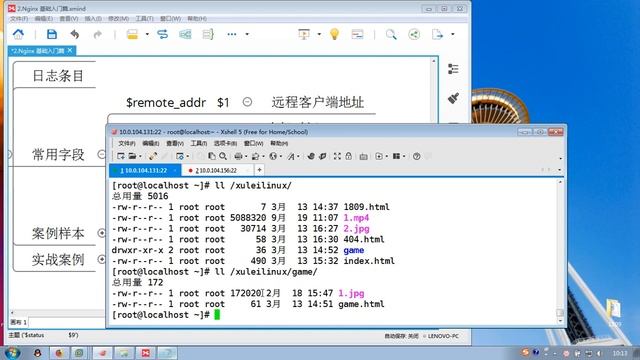Start brainstorming with the light bulb icon
The image size is (640, 360).
334,34
